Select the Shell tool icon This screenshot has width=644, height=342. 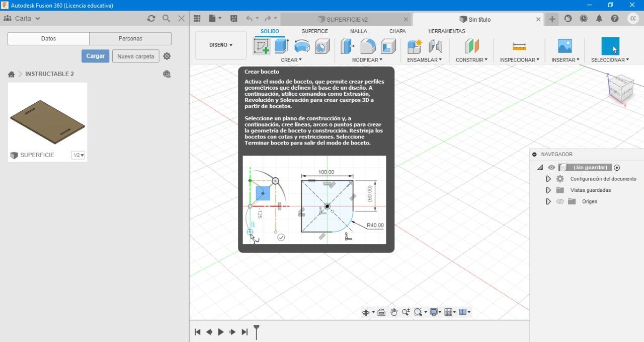(x=388, y=46)
